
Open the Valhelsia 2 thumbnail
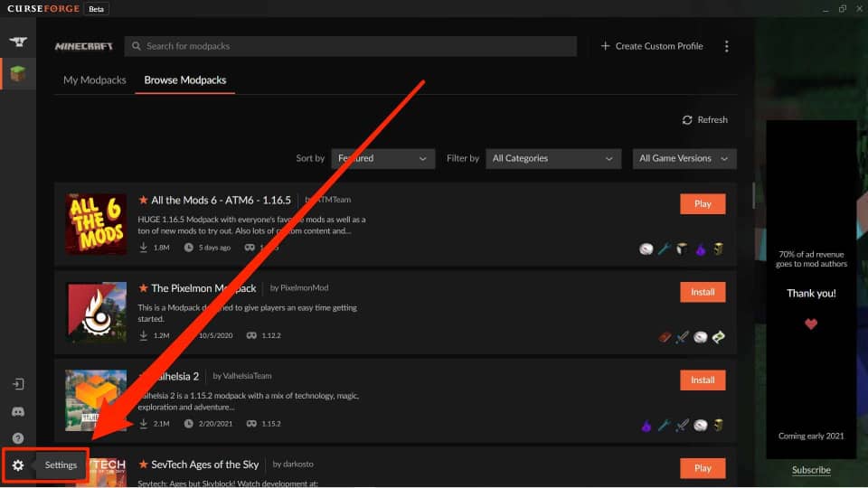coord(96,400)
